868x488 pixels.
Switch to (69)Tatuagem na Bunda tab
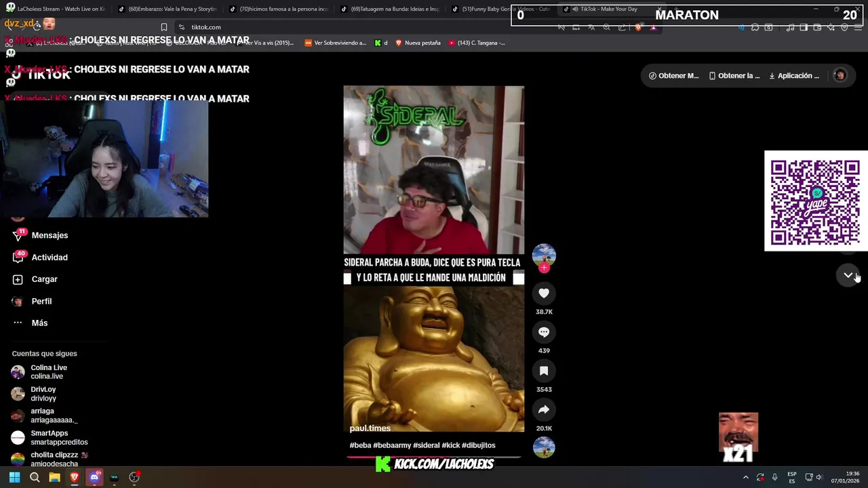[389, 9]
